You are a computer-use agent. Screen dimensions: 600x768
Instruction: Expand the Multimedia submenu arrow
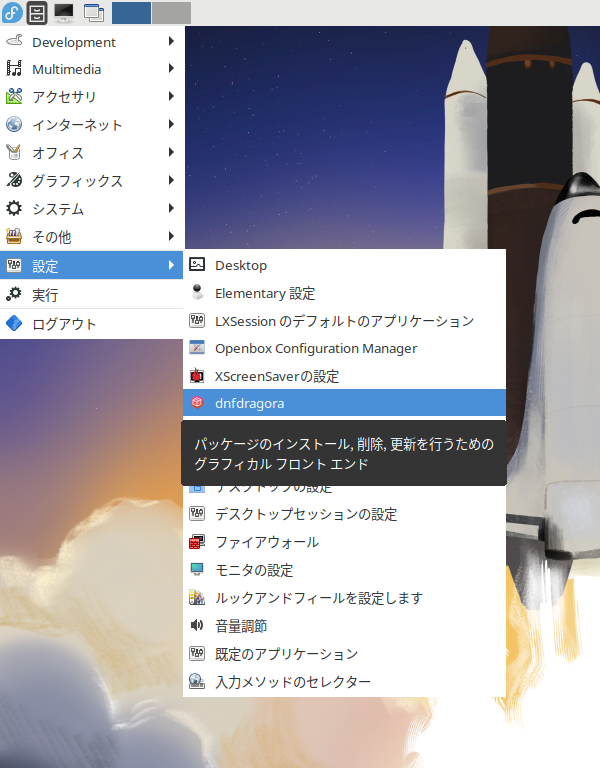(x=171, y=68)
